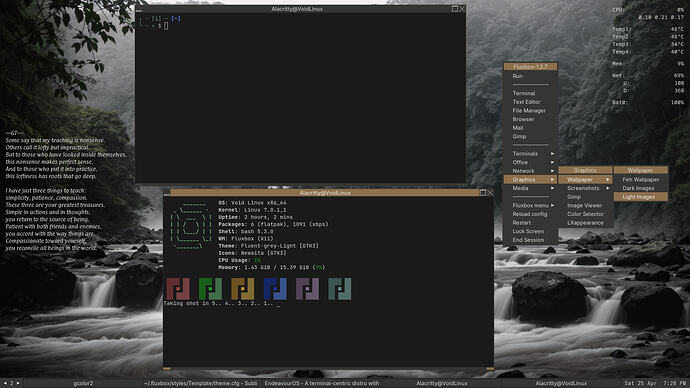Expand the Office submenu
The width and height of the screenshot is (690, 388).
tap(530, 162)
